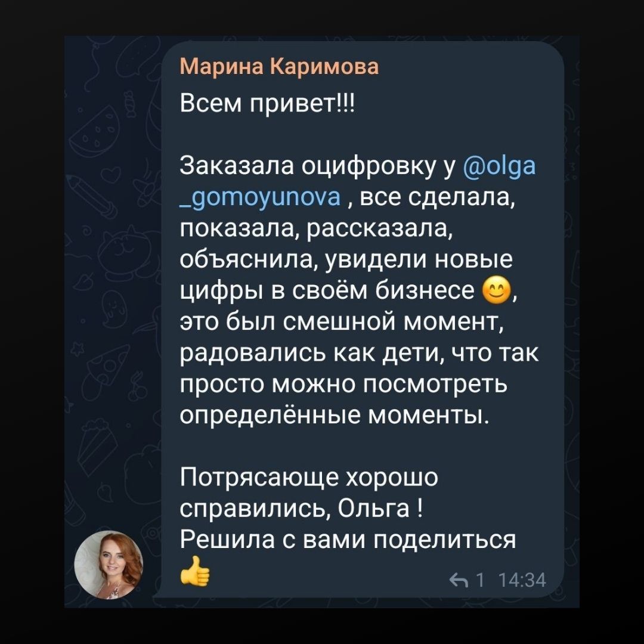Click the reply arrow icon
The height and width of the screenshot is (644, 644).
(x=461, y=579)
